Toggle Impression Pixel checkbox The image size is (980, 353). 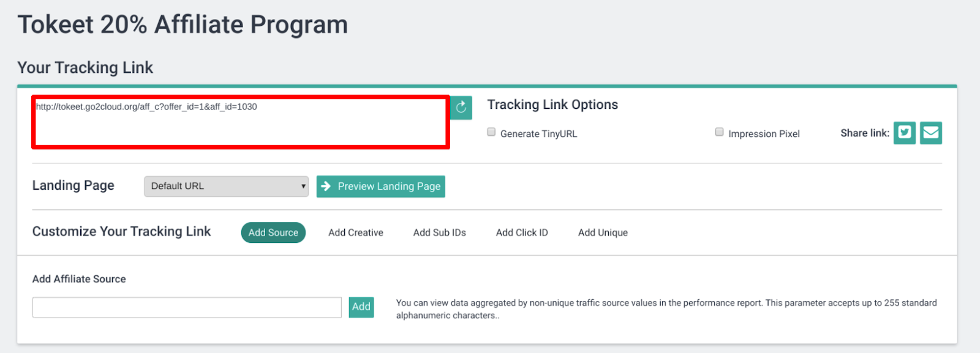(719, 132)
